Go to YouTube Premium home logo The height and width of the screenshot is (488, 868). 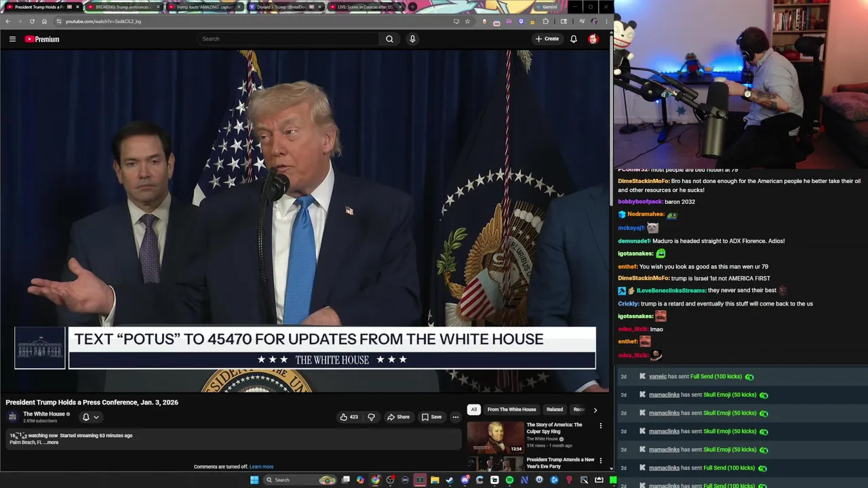click(42, 39)
